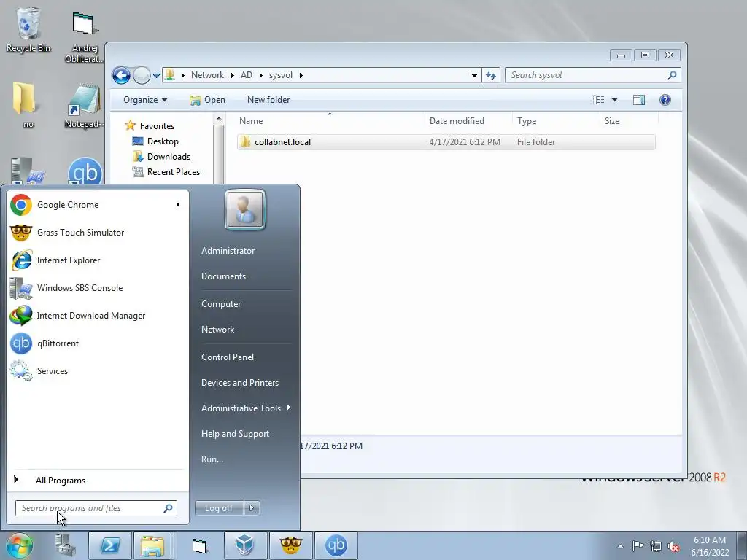
Task: Open view options dropdown arrow
Action: pos(614,100)
